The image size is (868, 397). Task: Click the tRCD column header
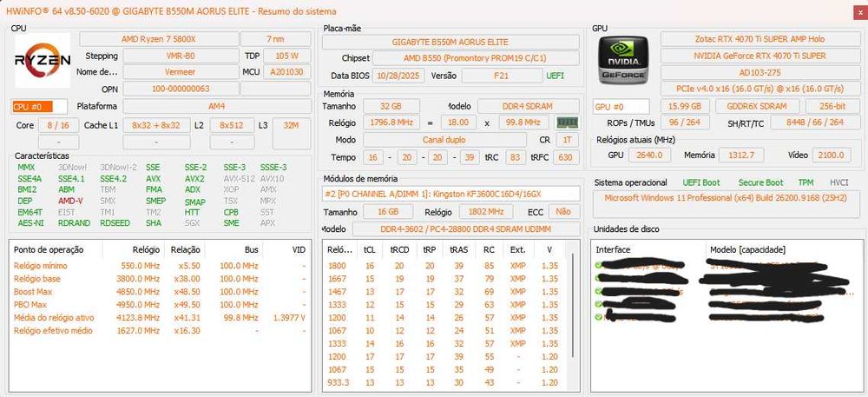pos(399,249)
